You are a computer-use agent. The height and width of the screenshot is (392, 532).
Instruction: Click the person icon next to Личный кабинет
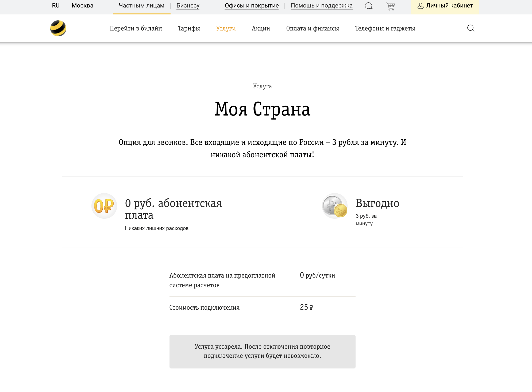(421, 5)
